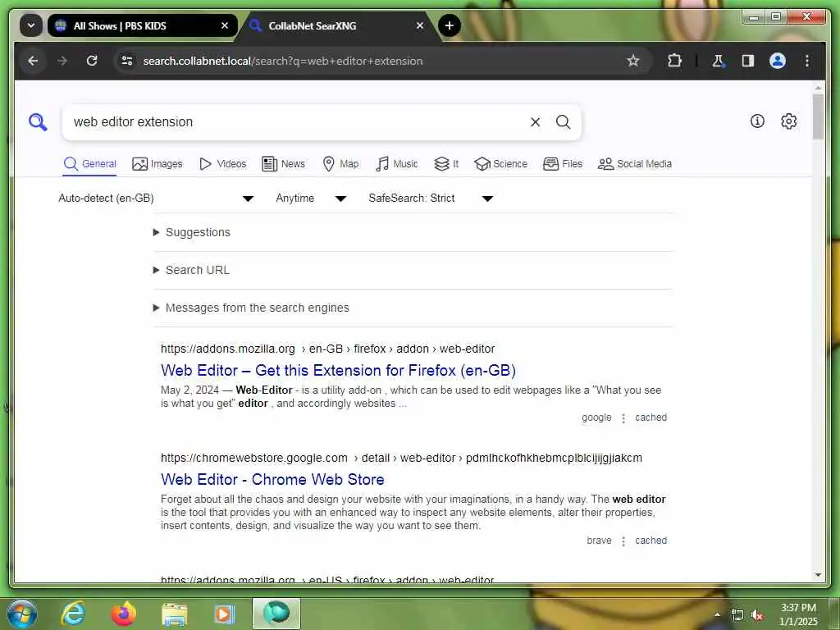
Task: Switch to Social Media search category
Action: (635, 164)
